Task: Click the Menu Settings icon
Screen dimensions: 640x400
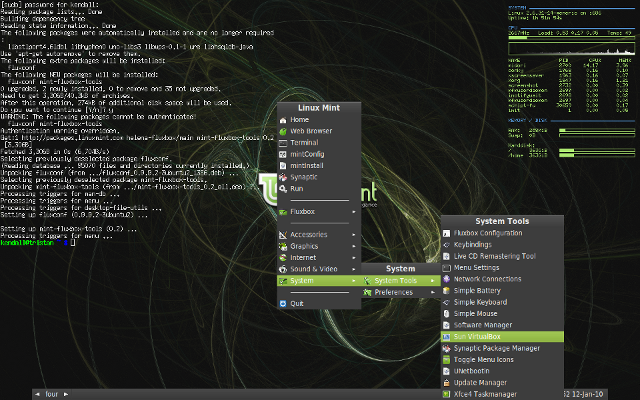Action: tap(447, 268)
